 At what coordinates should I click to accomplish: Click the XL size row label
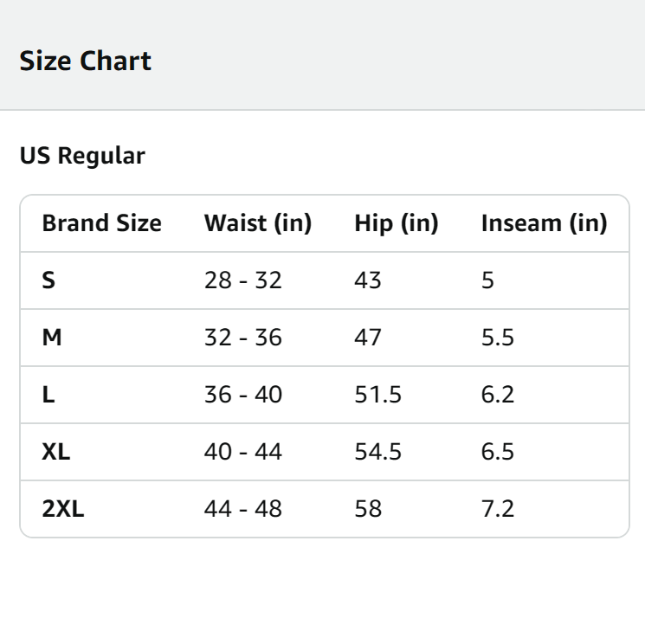tap(56, 452)
